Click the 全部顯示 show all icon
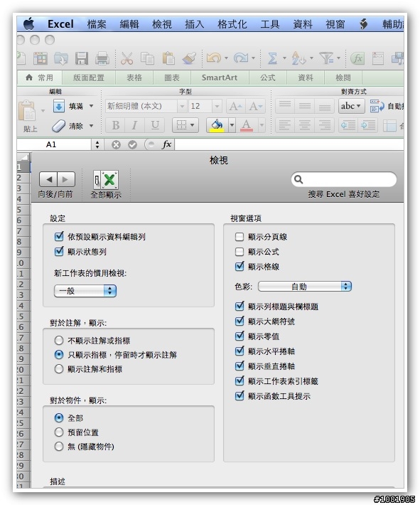420x505 pixels. pos(106,180)
